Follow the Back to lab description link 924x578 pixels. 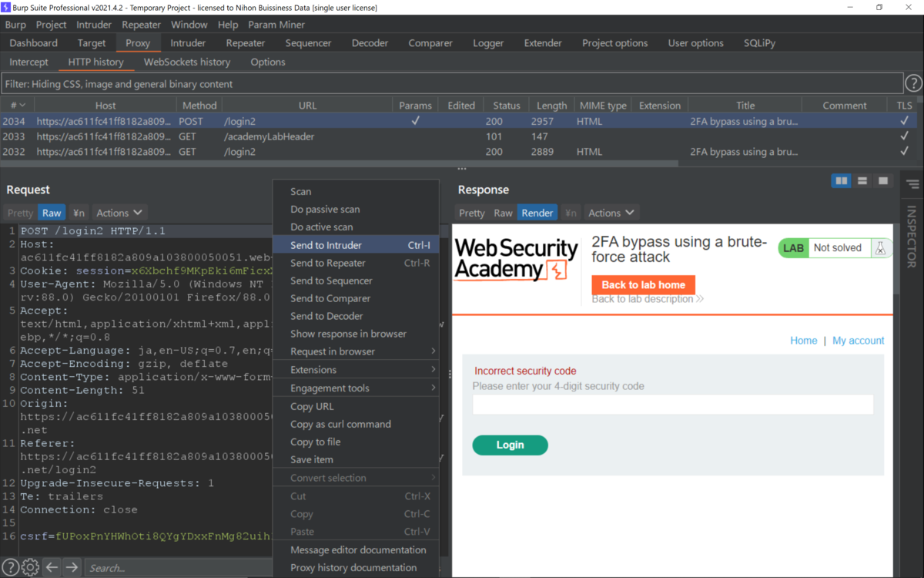648,299
